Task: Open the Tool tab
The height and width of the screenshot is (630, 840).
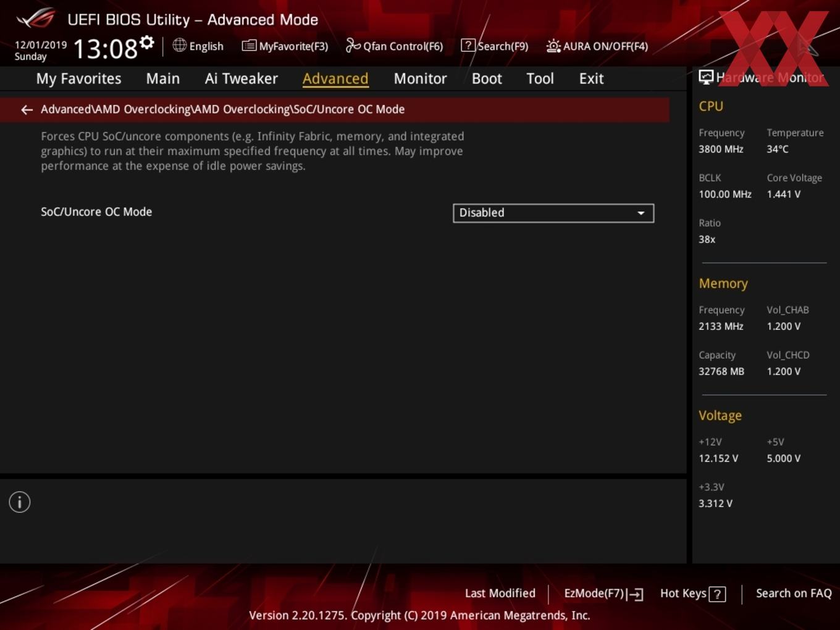Action: pyautogui.click(x=540, y=78)
